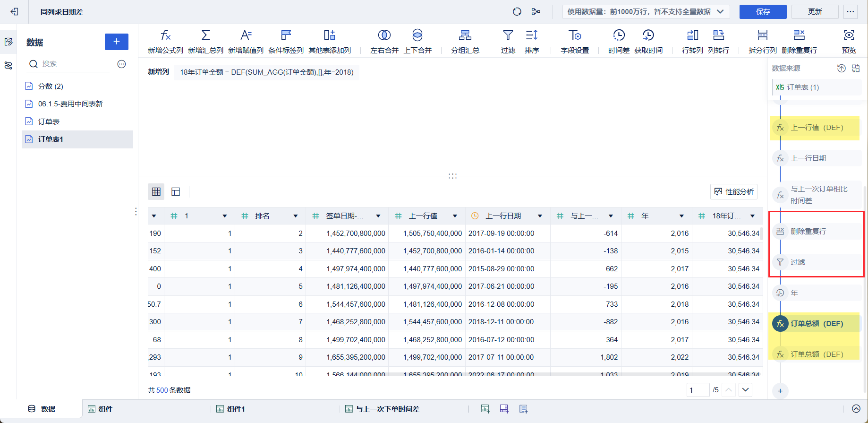Open 性能分析 performance analysis
This screenshot has height=423, width=868.
click(734, 191)
